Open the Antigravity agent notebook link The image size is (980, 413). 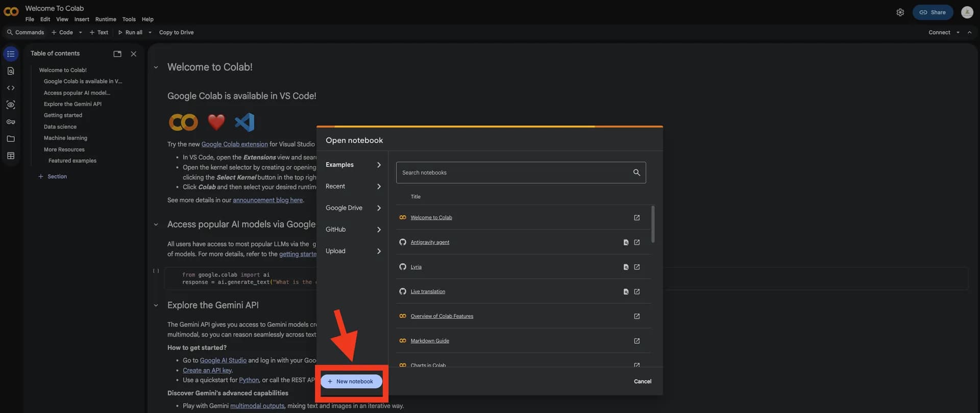tap(430, 242)
